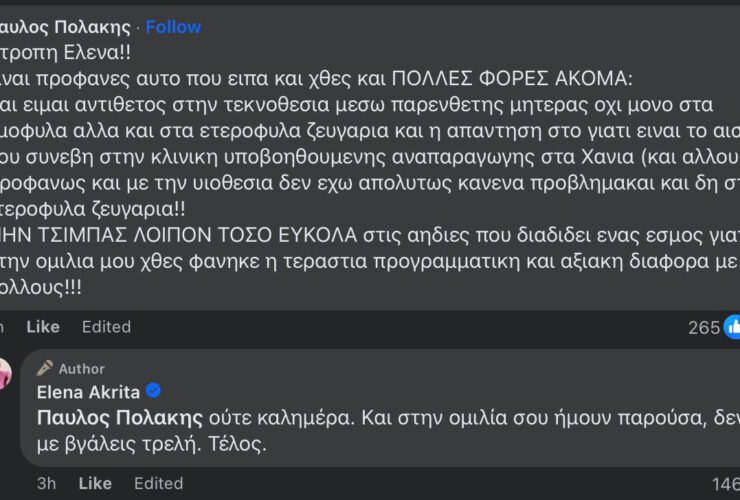
Task: Follow Παυλος Πολακης via the Follow link
Action: click(x=173, y=26)
